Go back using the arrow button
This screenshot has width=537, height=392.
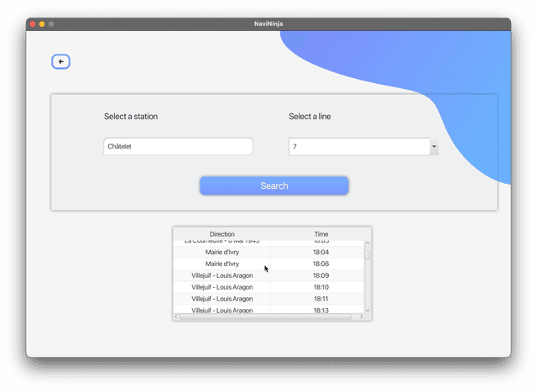61,61
